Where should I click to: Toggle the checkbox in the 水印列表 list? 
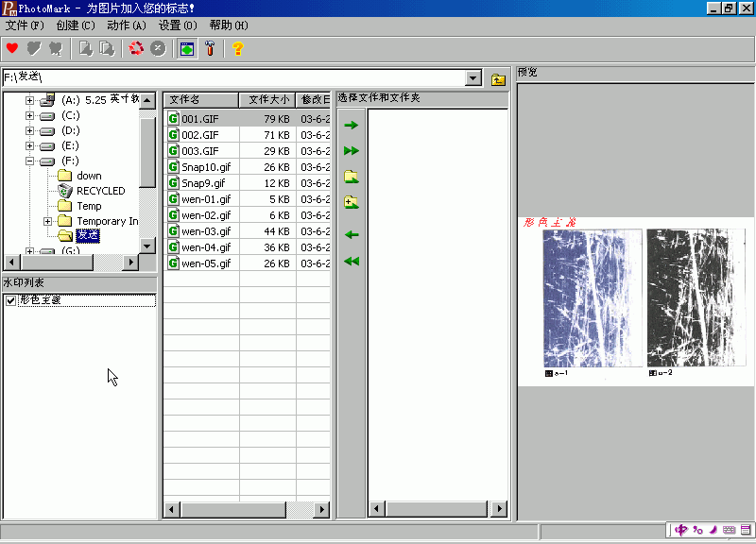[x=10, y=300]
